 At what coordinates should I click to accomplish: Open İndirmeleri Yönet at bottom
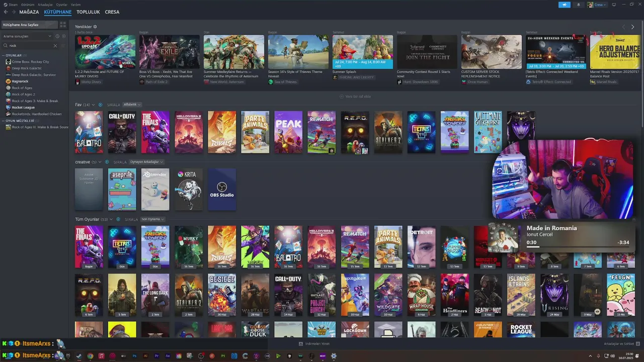314,344
